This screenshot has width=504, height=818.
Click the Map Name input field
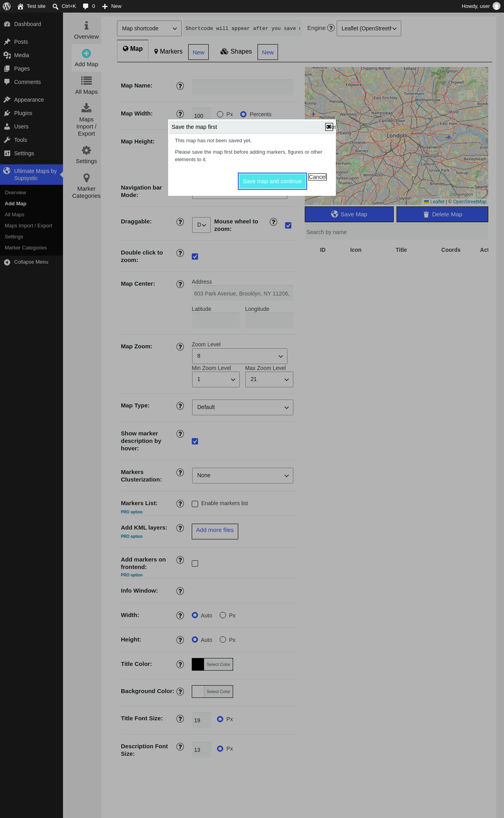[x=243, y=87]
